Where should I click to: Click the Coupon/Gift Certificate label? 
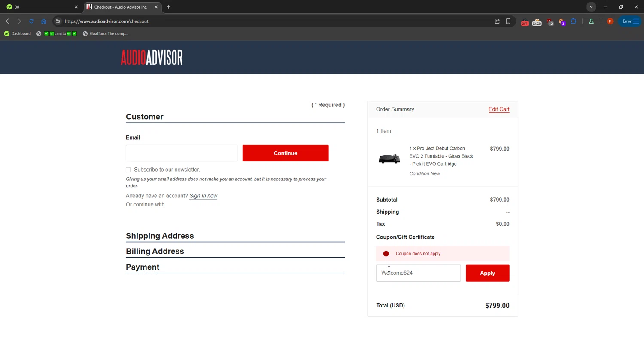tap(405, 237)
